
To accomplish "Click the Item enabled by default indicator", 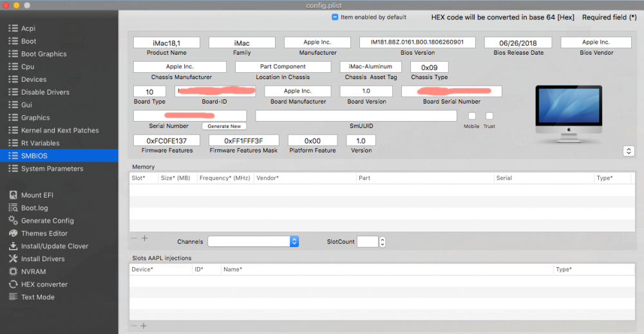I will coord(335,17).
